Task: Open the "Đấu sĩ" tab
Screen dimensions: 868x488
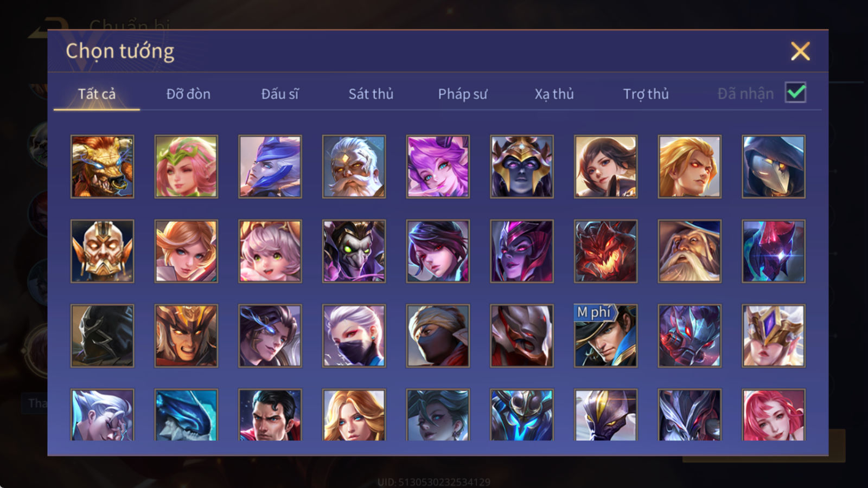Action: click(x=279, y=94)
